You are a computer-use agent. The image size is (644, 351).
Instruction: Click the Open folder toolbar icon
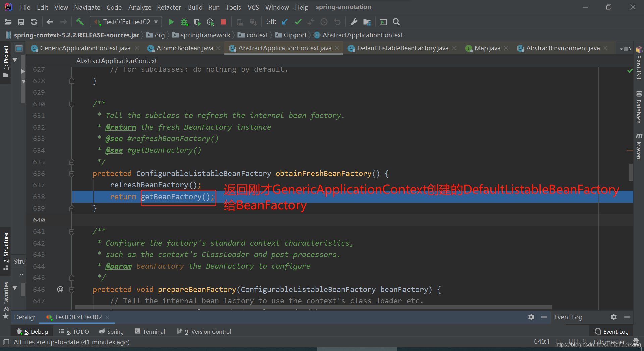point(8,22)
